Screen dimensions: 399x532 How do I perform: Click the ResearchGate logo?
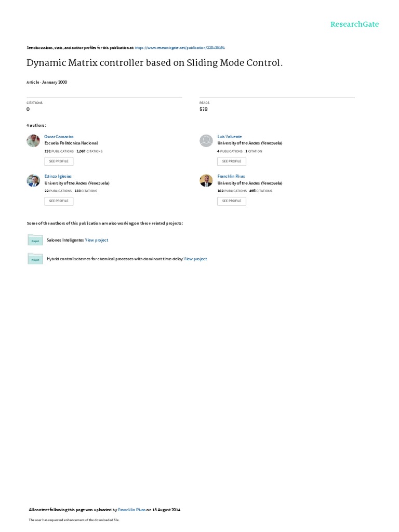click(x=354, y=24)
